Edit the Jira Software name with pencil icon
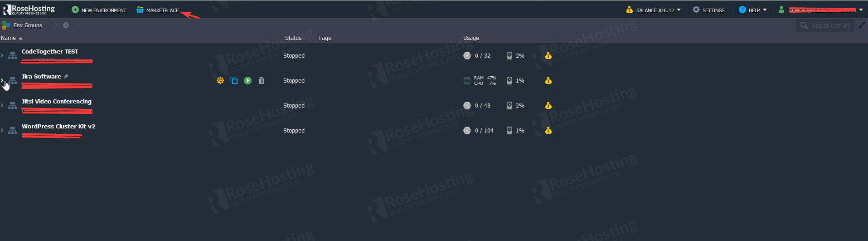868x241 pixels. 66,76
